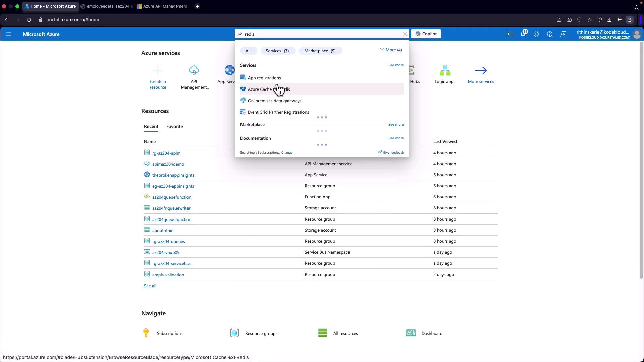Viewport: 644px width, 362px height.
Task: Expand the More (4) filter dropdown
Action: 391,50
